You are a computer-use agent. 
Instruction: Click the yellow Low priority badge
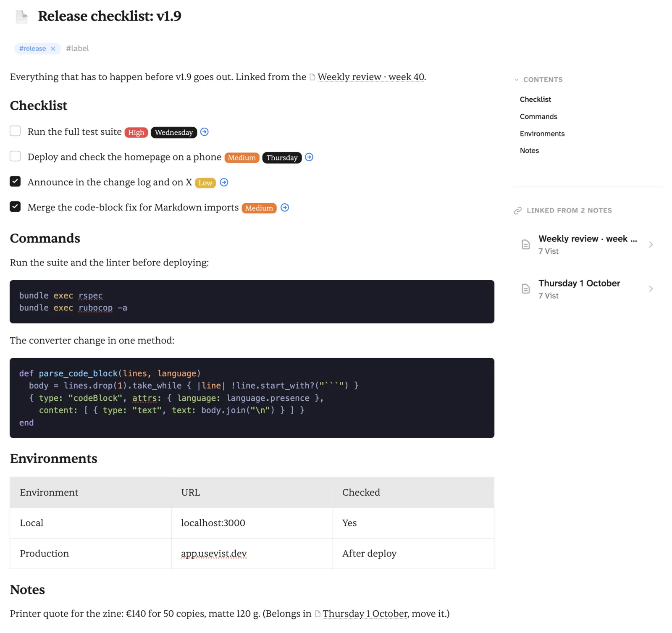coord(205,183)
